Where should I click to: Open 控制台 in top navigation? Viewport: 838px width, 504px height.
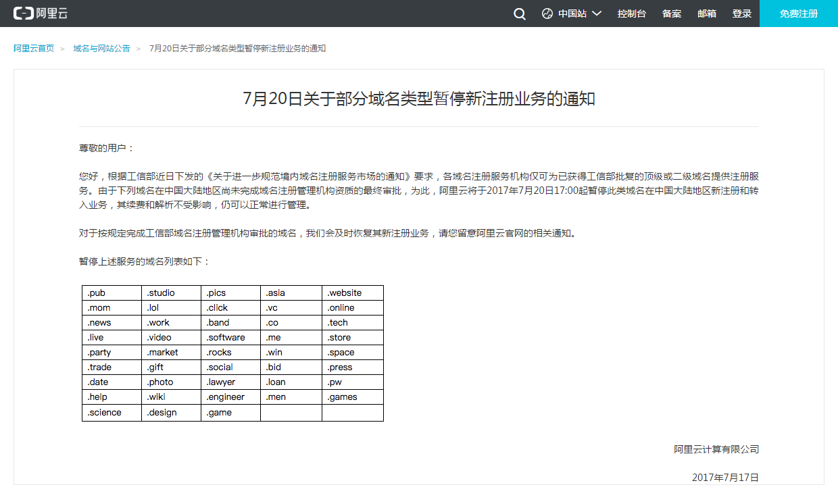[x=631, y=14]
